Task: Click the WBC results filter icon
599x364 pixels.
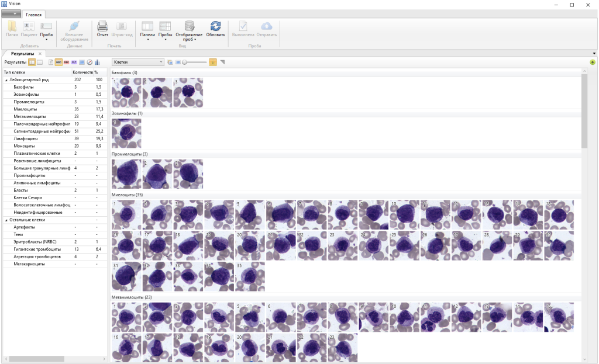Action: click(58, 62)
